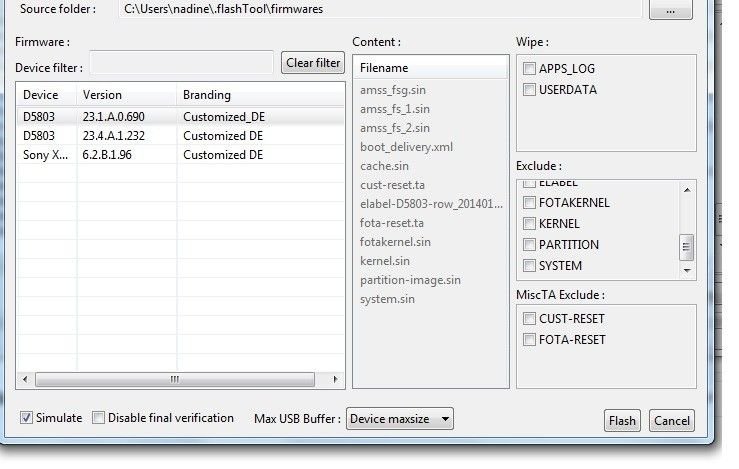Sort firmware by the Branding column
This screenshot has width=739, height=469.
[x=261, y=95]
